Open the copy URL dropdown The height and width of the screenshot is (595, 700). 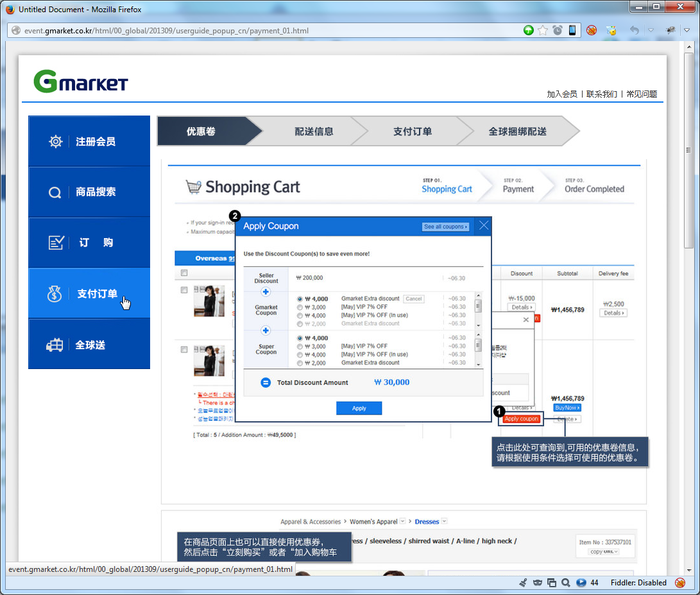coord(604,552)
